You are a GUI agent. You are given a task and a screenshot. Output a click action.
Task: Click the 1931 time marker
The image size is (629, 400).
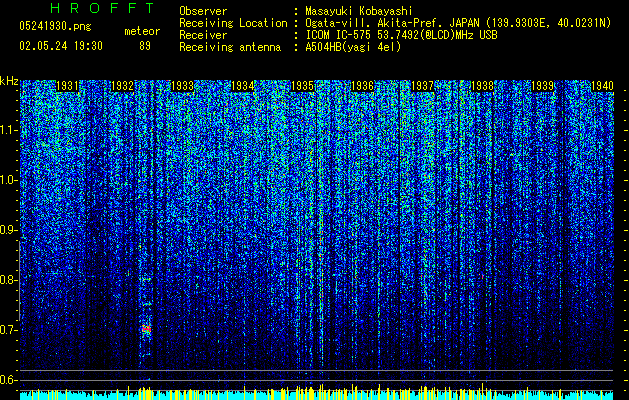point(67,86)
